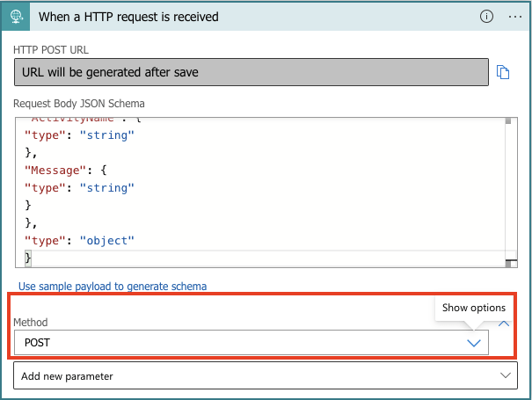Screen dimensions: 532x400
Task: Open the ellipsis more options menu
Action: [514, 17]
